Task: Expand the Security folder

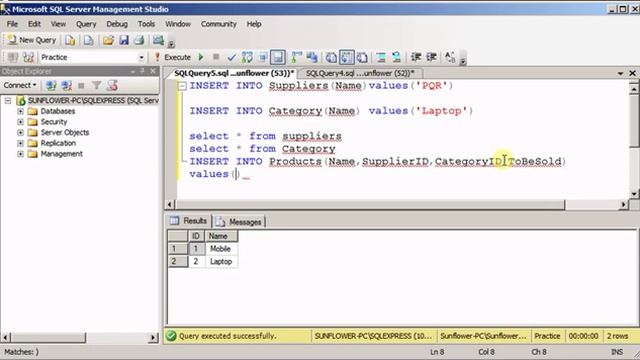Action: 20,122
